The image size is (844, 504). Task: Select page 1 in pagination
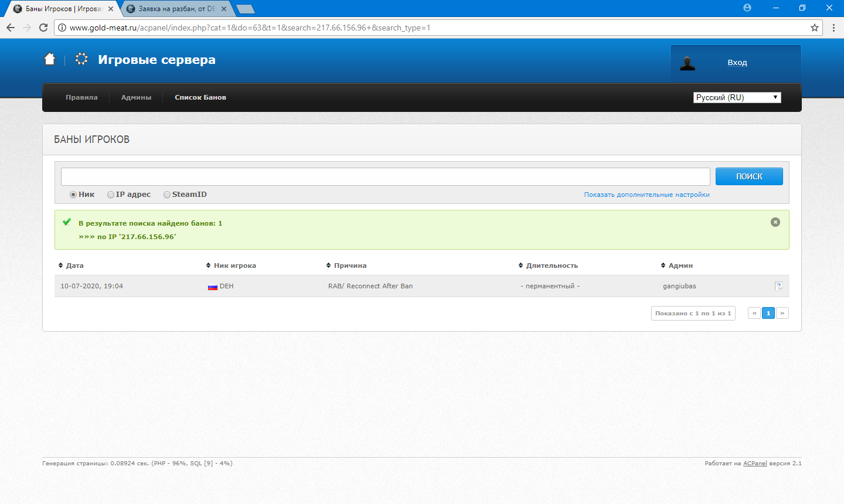click(768, 313)
